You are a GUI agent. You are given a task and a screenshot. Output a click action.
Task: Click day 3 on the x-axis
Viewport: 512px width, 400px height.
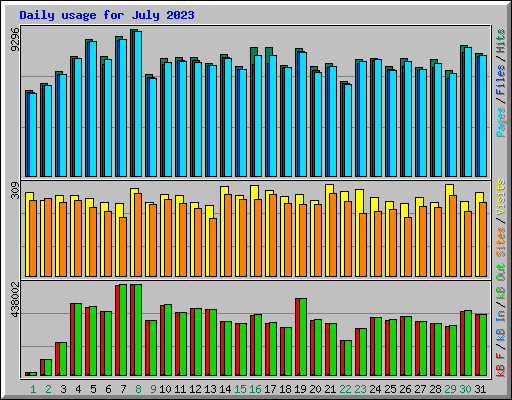tap(63, 389)
